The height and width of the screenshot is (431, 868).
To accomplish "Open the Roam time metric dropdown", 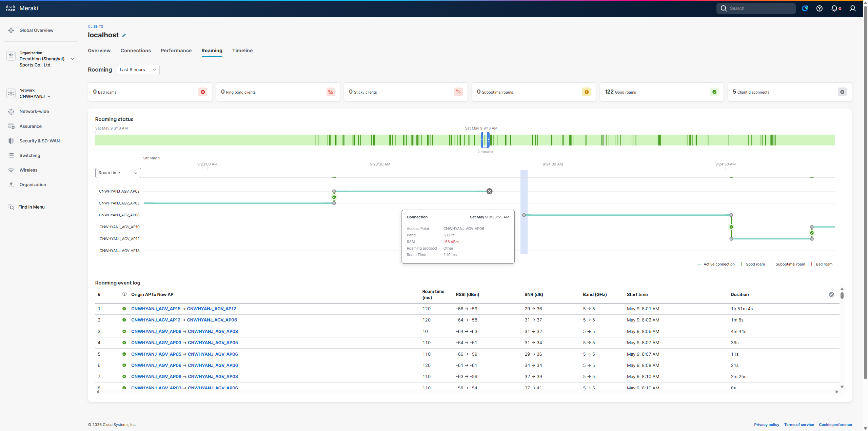I will pyautogui.click(x=118, y=173).
